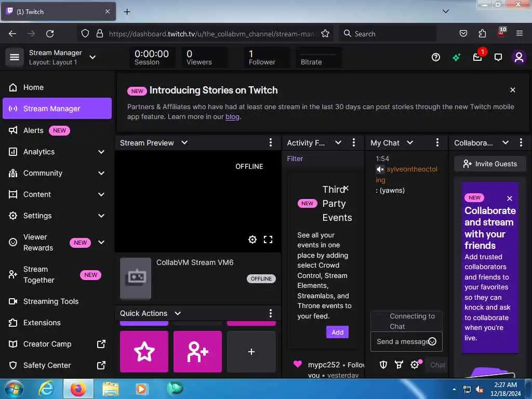Reload the current page
The image size is (532, 399).
50,33
